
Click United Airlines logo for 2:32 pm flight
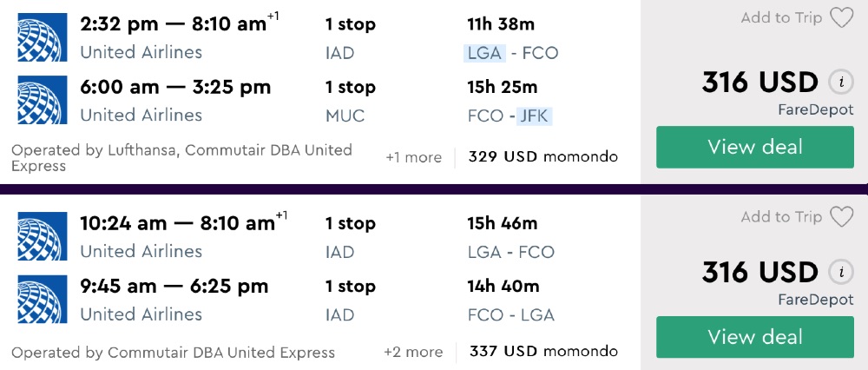[43, 38]
